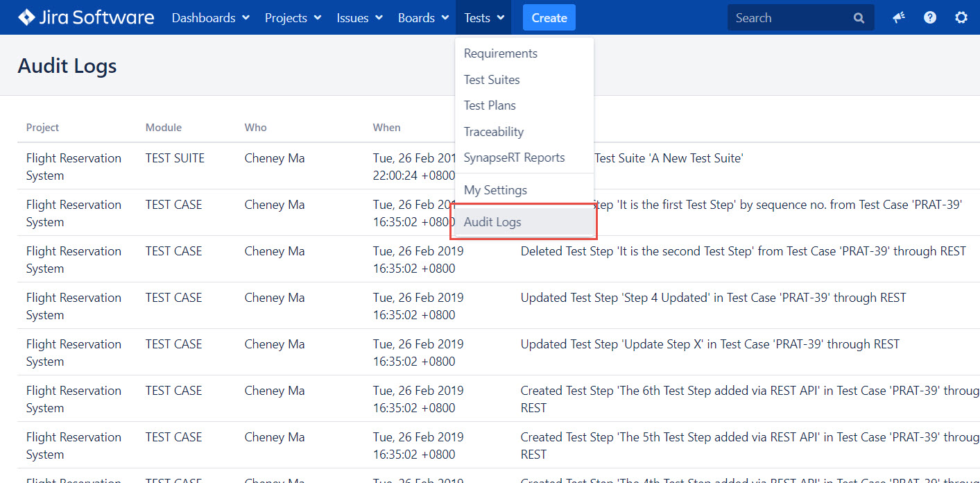980x483 pixels.
Task: Open the Boards dropdown menu
Action: click(x=423, y=18)
